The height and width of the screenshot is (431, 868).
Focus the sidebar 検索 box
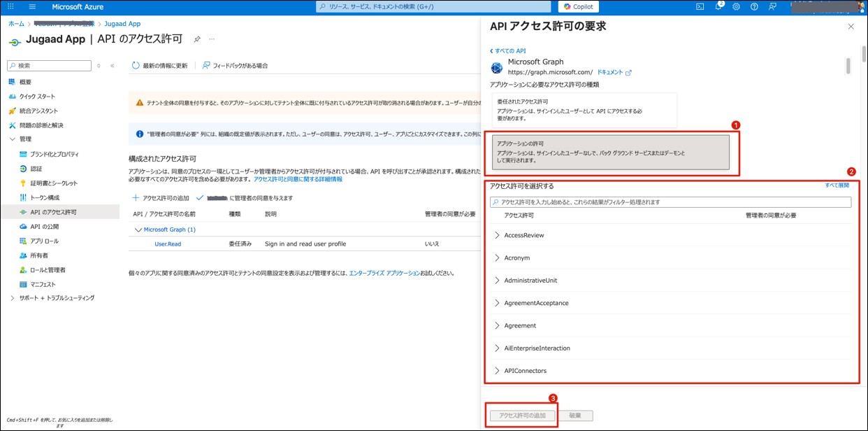pyautogui.click(x=49, y=66)
